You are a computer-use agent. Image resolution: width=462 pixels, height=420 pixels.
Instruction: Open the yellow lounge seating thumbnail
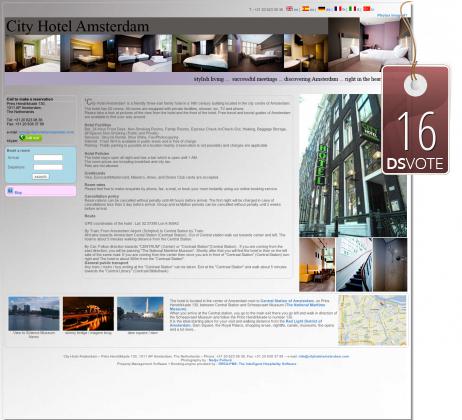coord(317,265)
